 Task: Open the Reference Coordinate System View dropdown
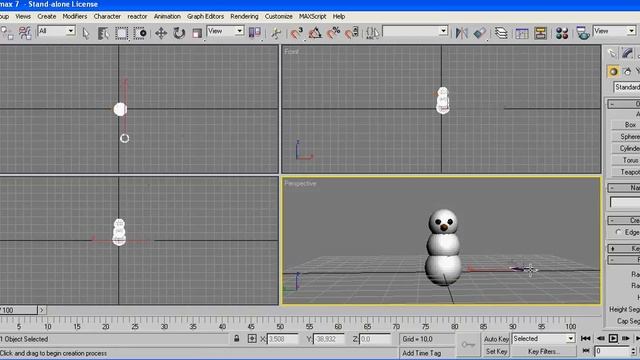(x=225, y=31)
